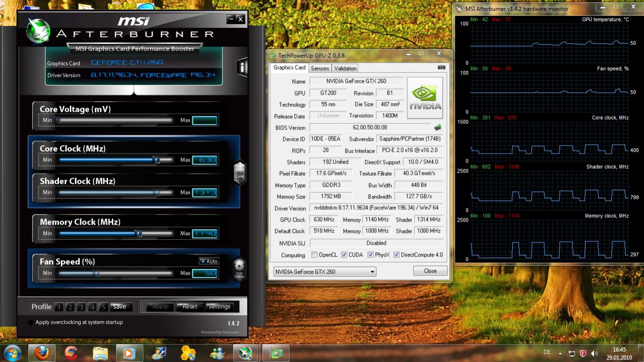
Task: Click the GPU-Z BIOS save chip icon
Action: pyautogui.click(x=438, y=127)
